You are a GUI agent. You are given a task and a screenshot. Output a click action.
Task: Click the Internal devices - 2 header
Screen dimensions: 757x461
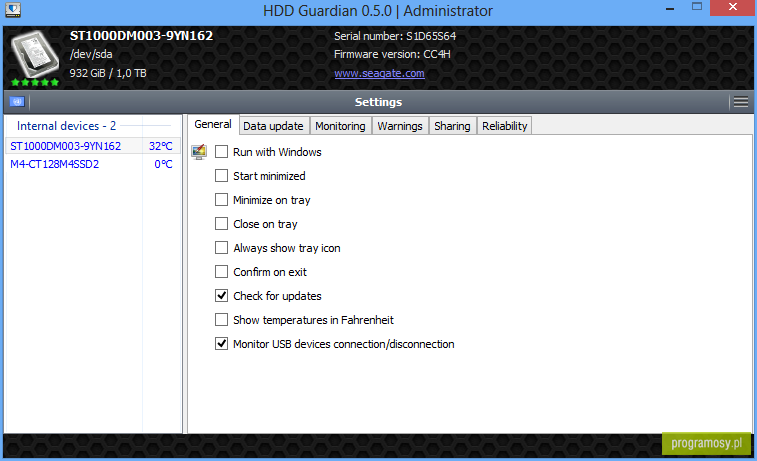pyautogui.click(x=67, y=126)
